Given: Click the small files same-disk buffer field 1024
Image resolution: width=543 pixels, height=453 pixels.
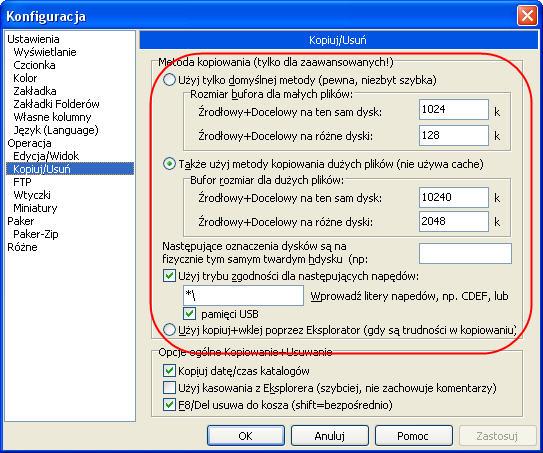Looking at the screenshot, I should 454,109.
